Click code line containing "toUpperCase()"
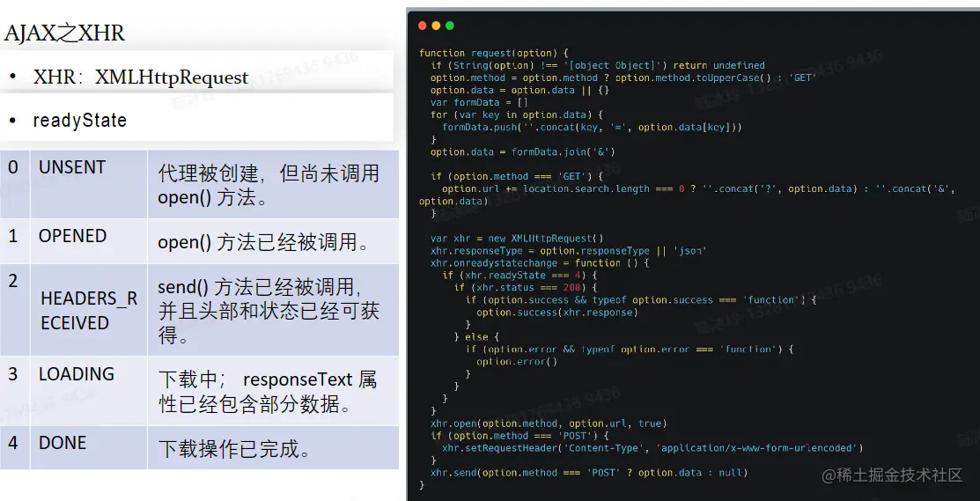980x501 pixels. pyautogui.click(x=623, y=77)
